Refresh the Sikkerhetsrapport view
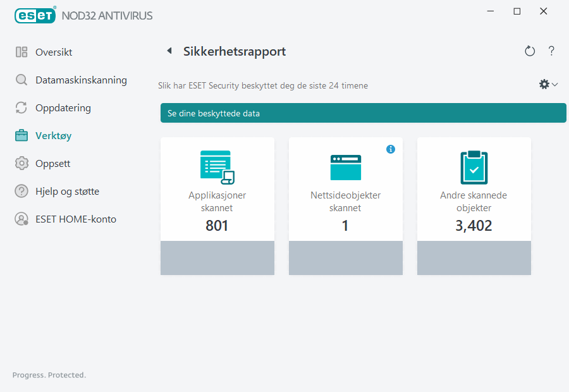Image resolution: width=569 pixels, height=392 pixels. click(530, 51)
